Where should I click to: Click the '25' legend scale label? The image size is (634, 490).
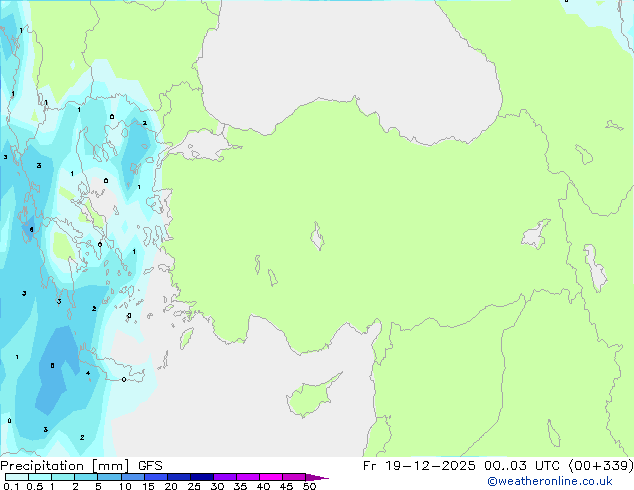(x=194, y=486)
